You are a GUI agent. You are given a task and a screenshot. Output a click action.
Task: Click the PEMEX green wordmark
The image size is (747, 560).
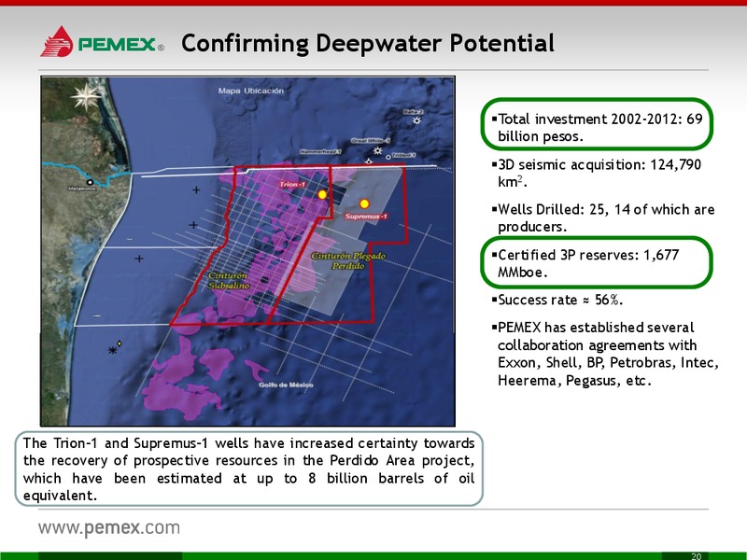117,45
